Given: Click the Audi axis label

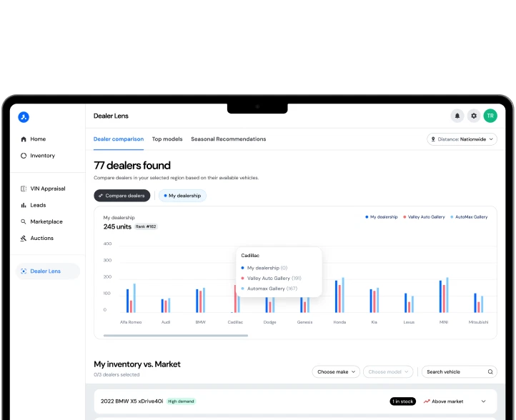Looking at the screenshot, I should pyautogui.click(x=166, y=322).
